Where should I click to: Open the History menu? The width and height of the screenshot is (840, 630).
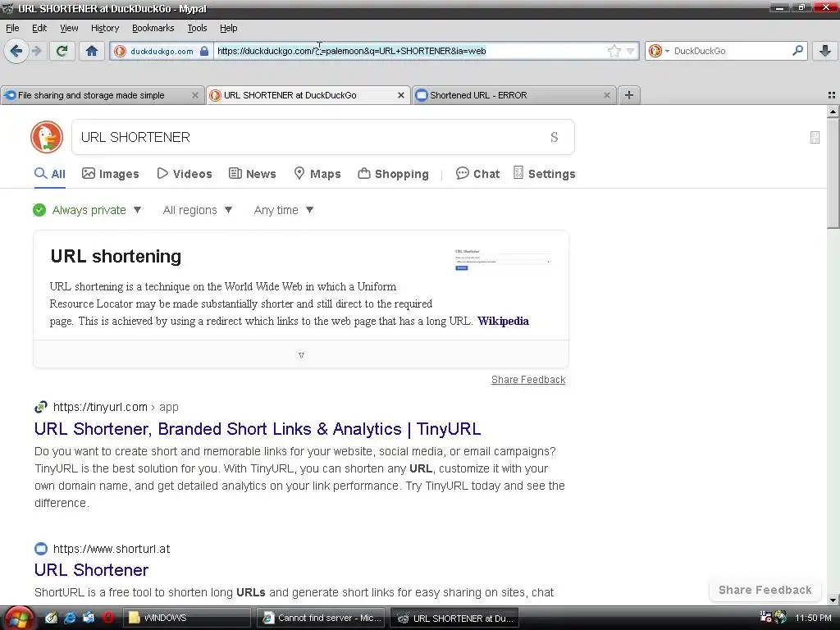[x=105, y=28]
